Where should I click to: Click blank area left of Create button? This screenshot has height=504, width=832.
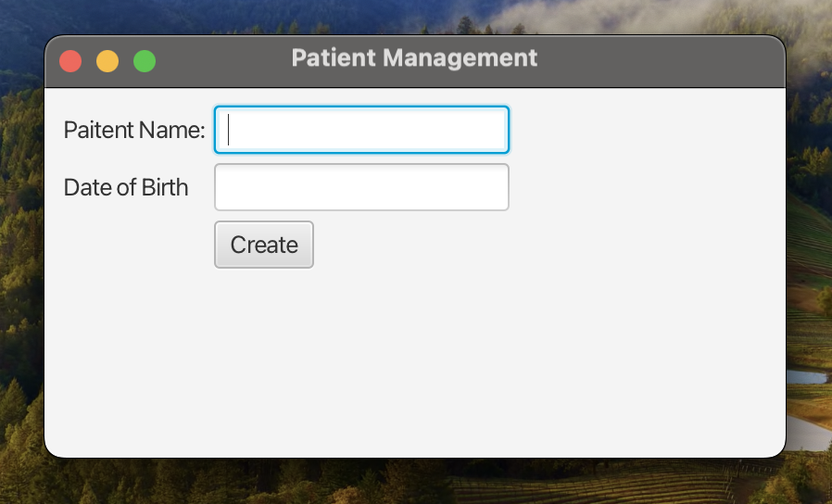tap(130, 245)
